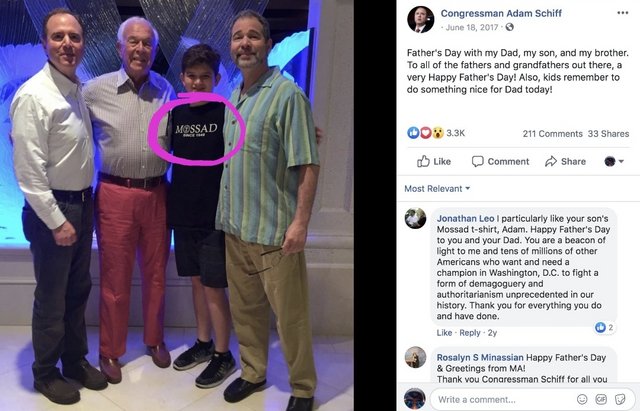Open emoji picker in comment box
Screen dimensions: 640x411
582,399
